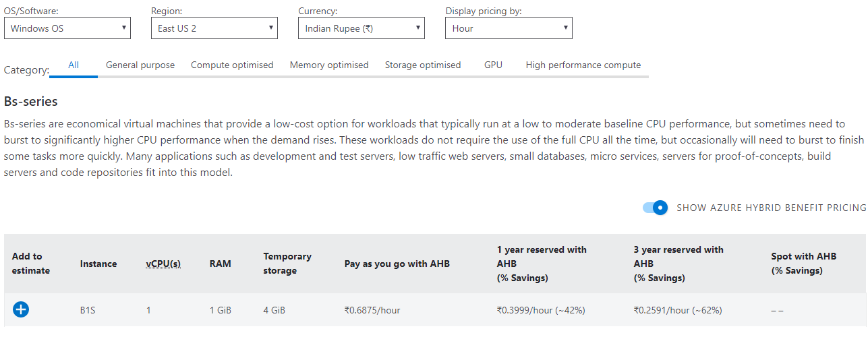Switch to the Compute optimised tab
Image resolution: width=868 pixels, height=364 pixels.
[232, 65]
